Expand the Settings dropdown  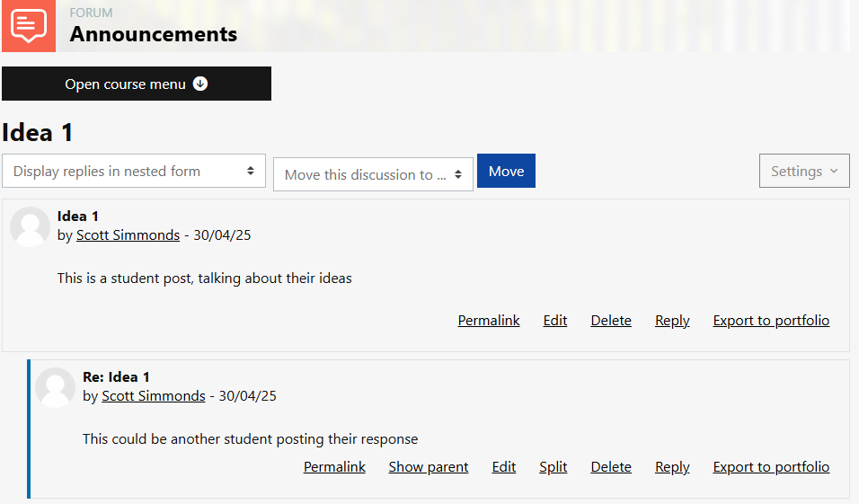(804, 171)
